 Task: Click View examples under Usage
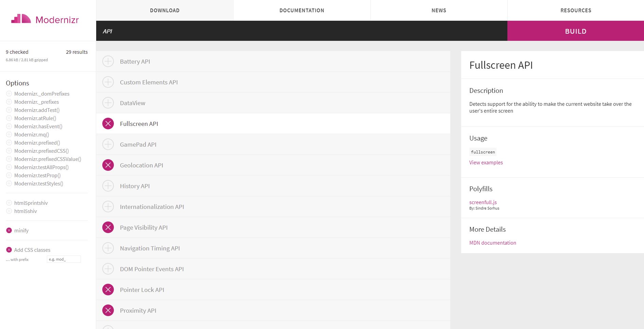tap(486, 162)
